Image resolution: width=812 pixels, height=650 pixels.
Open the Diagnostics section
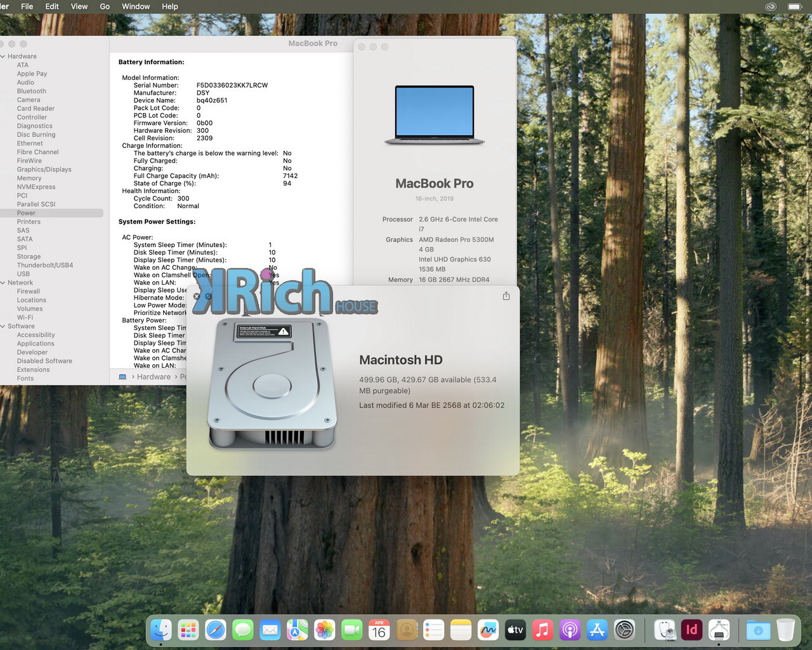tap(35, 126)
